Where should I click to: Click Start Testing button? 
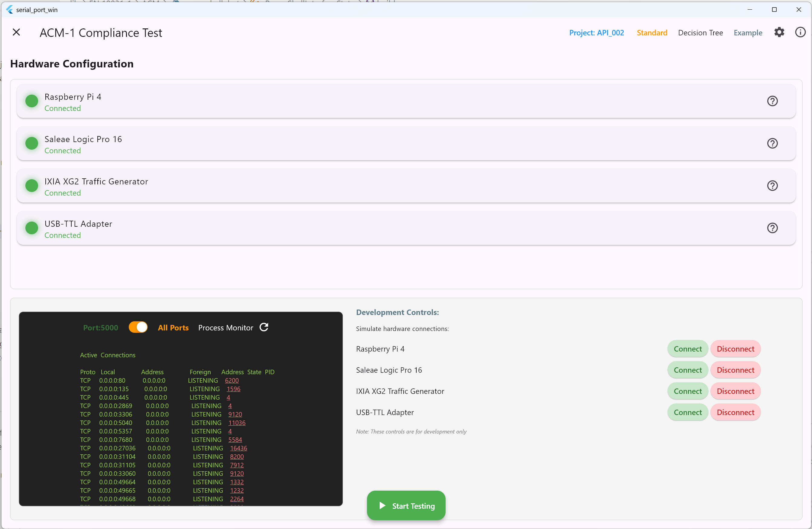[x=406, y=505]
